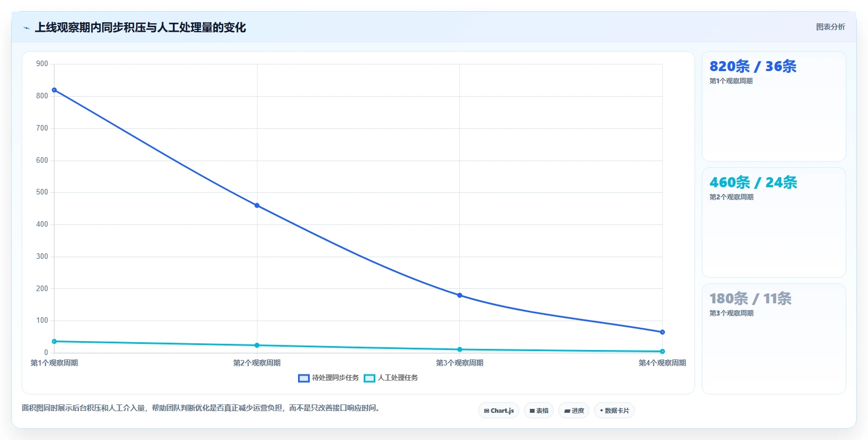
Task: Click the y-axis value 100
Action: pyautogui.click(x=42, y=321)
